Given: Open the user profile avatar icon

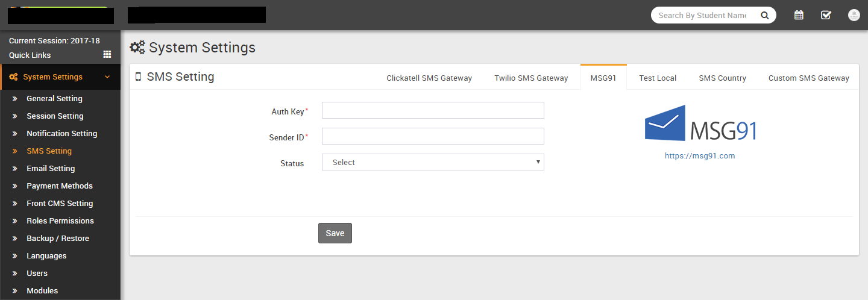Looking at the screenshot, I should click(854, 15).
